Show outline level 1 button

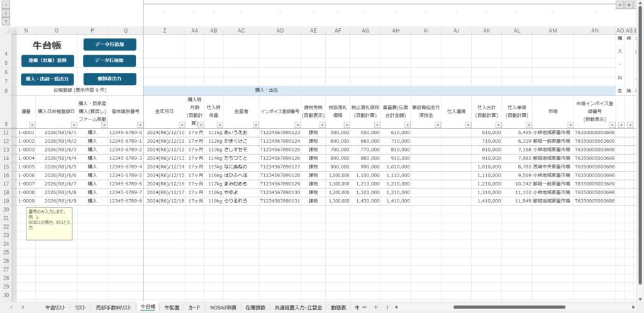point(6,5)
